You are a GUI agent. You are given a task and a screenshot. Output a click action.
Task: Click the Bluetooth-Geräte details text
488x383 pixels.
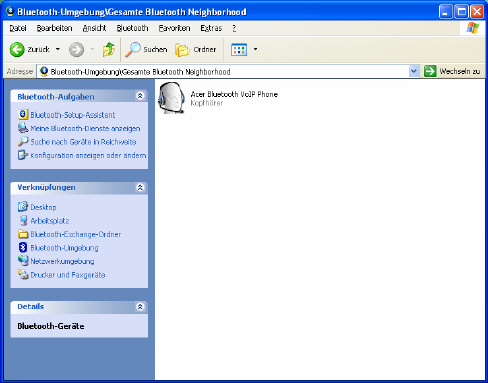[51, 326]
